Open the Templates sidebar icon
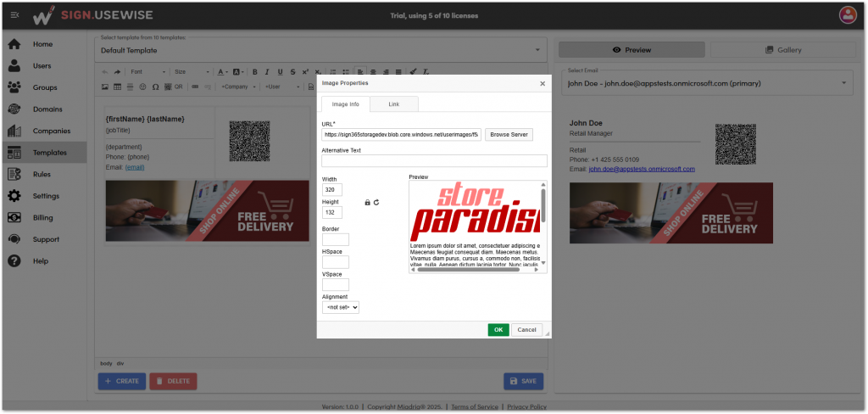This screenshot has width=868, height=414. click(x=14, y=154)
